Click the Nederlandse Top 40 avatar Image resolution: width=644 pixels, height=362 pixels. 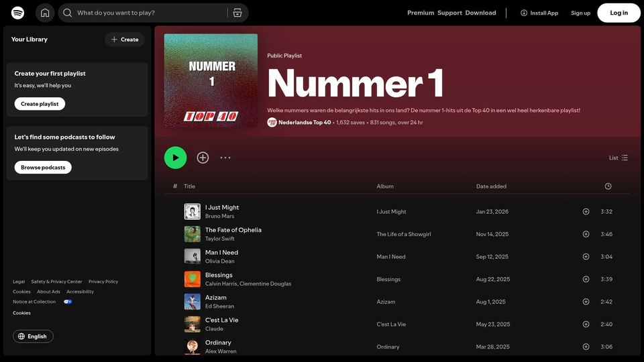(x=272, y=122)
